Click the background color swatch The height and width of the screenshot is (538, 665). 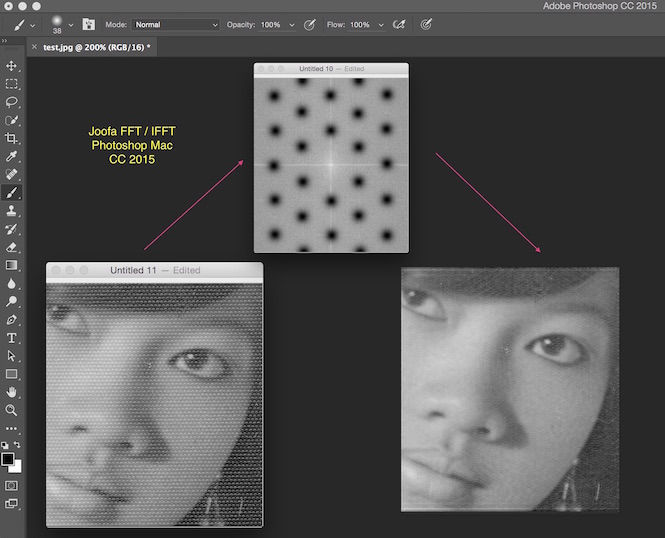tap(17, 467)
